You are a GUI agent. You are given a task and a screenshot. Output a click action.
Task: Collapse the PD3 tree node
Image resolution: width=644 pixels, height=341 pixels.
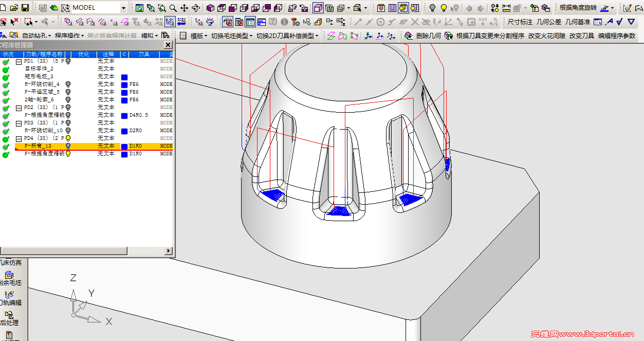[19, 122]
